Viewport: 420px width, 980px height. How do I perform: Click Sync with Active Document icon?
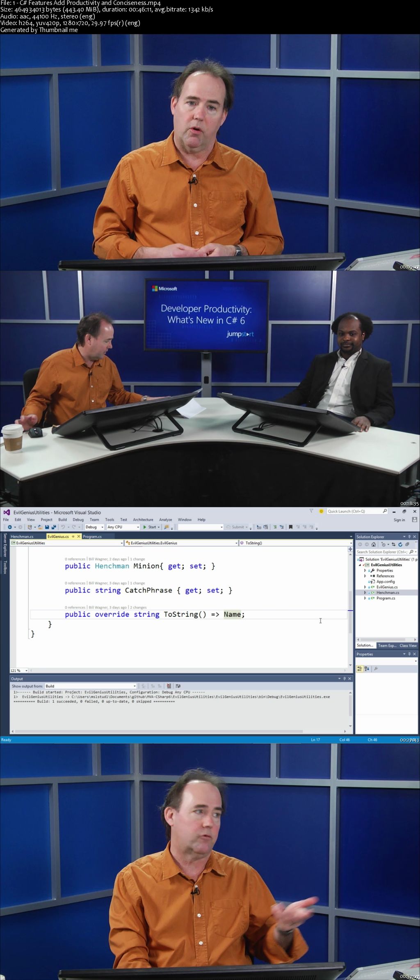pyautogui.click(x=393, y=544)
